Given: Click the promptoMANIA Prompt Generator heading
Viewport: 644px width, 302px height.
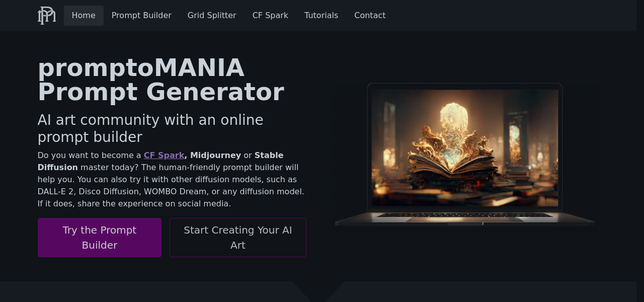Looking at the screenshot, I should (161, 80).
